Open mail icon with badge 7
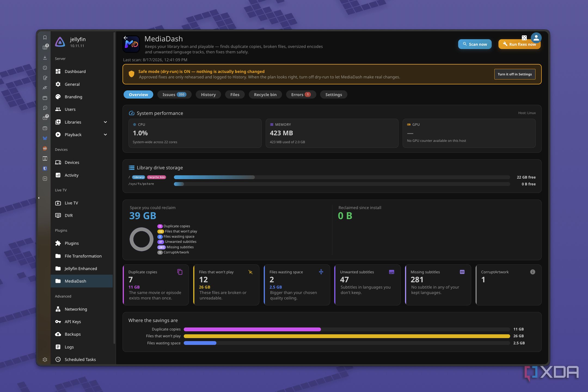 45,118
